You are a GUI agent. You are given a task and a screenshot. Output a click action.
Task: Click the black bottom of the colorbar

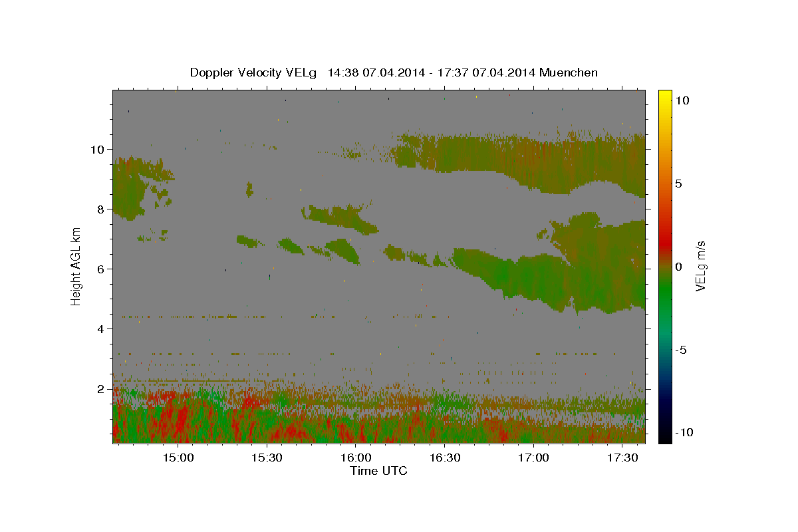(664, 436)
